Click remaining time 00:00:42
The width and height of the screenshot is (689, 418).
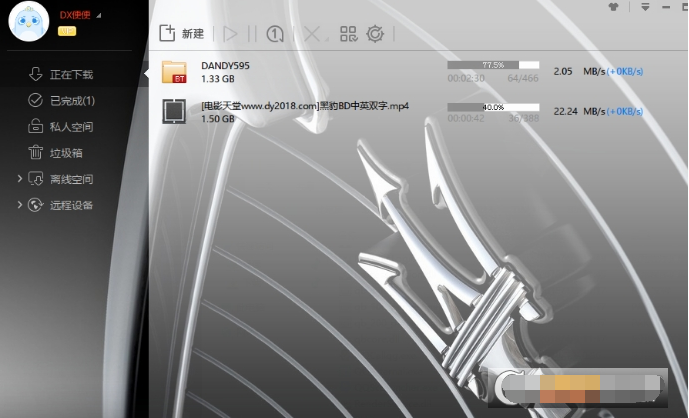pyautogui.click(x=466, y=119)
